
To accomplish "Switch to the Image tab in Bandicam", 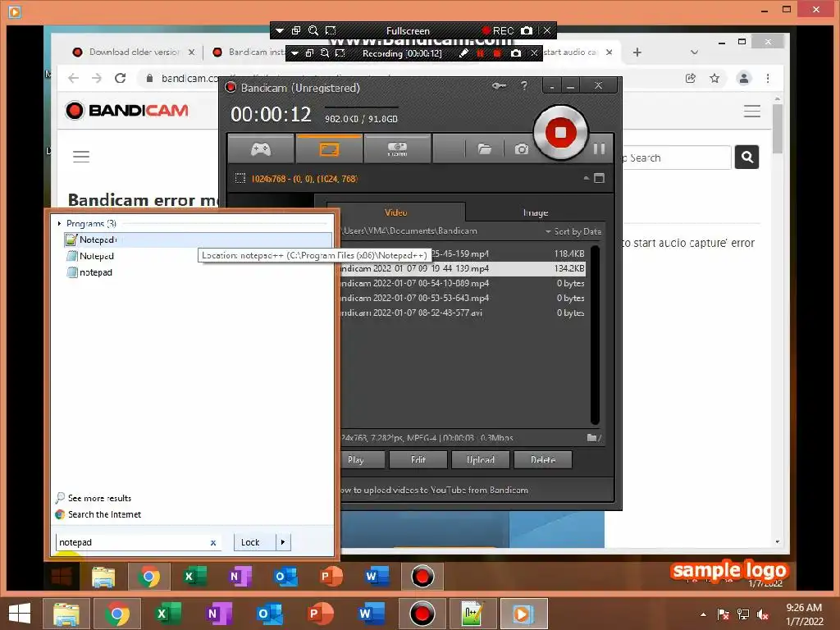I will (535, 212).
